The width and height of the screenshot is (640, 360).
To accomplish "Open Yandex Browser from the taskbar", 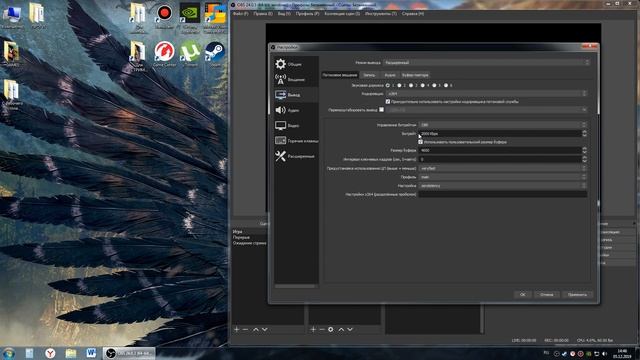I will [50, 353].
